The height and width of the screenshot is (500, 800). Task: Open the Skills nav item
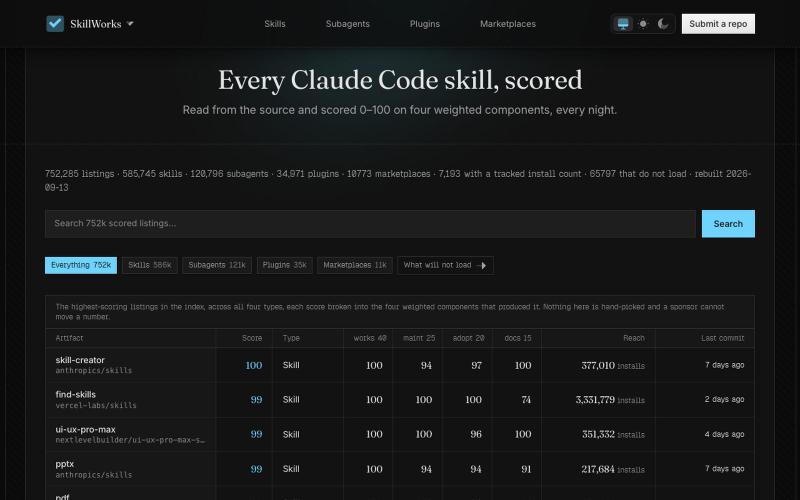[274, 23]
